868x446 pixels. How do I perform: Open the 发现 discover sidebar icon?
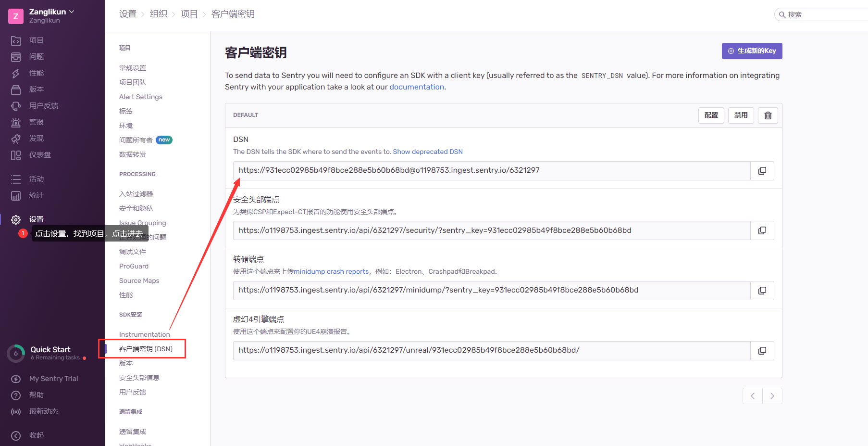click(x=16, y=139)
